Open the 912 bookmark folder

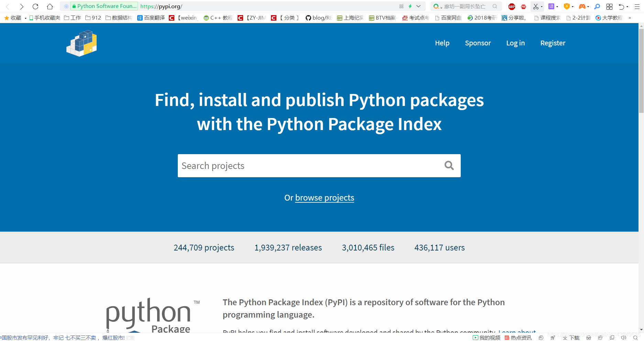[93, 18]
